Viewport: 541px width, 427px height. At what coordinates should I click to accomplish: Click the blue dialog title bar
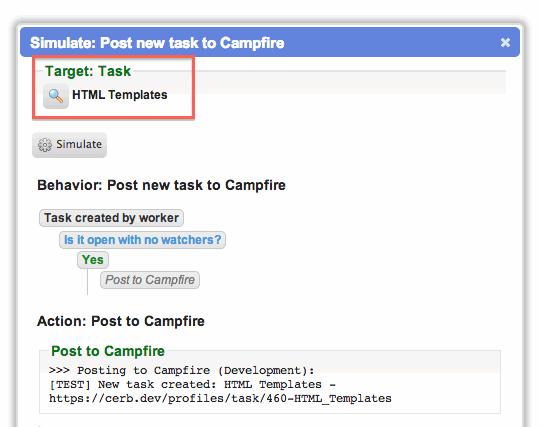270,42
